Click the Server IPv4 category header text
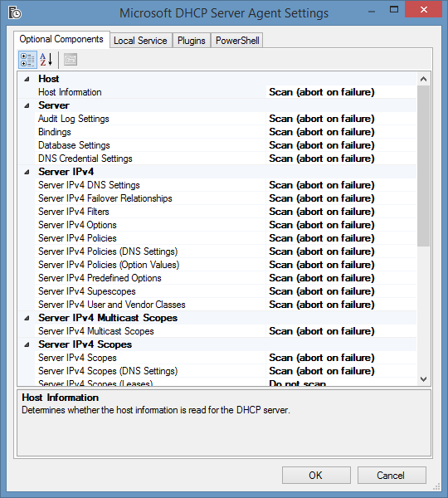This screenshot has height=498, width=448. coord(66,172)
